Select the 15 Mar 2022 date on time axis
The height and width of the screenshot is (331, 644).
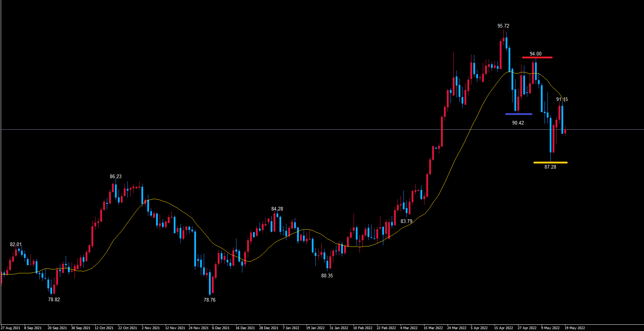pos(433,328)
